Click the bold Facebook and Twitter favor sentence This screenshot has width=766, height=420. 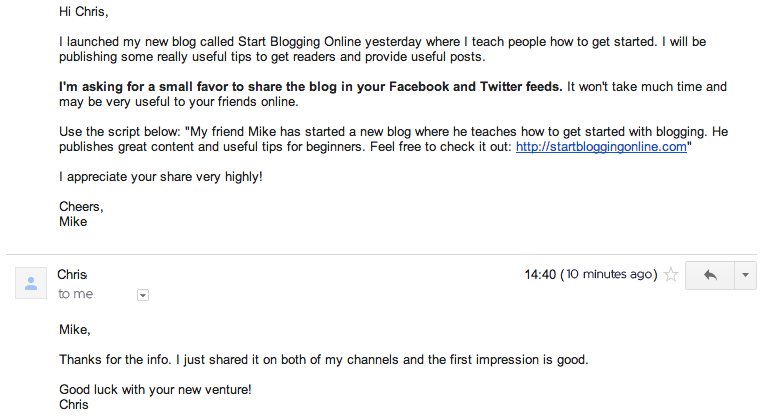click(x=311, y=87)
